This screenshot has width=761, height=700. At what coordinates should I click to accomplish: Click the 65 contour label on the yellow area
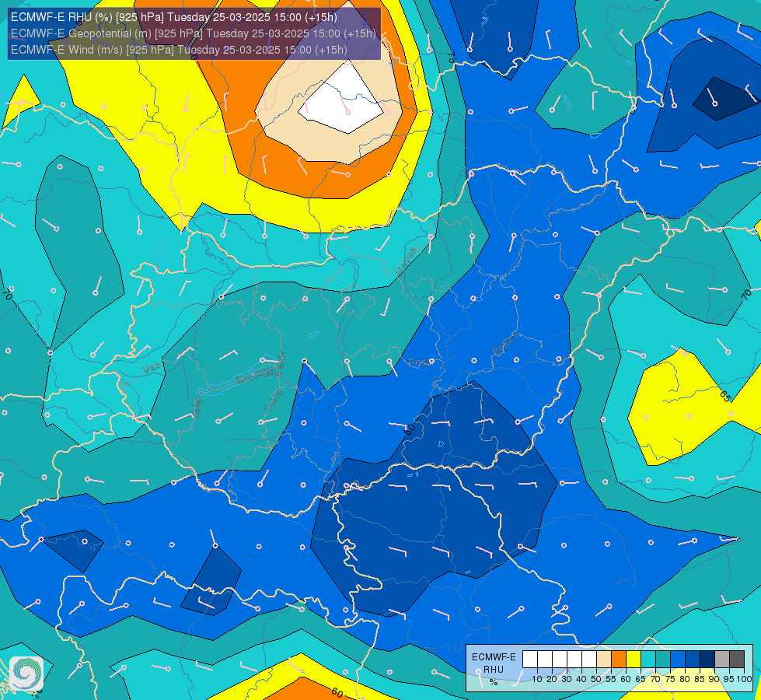(x=725, y=396)
